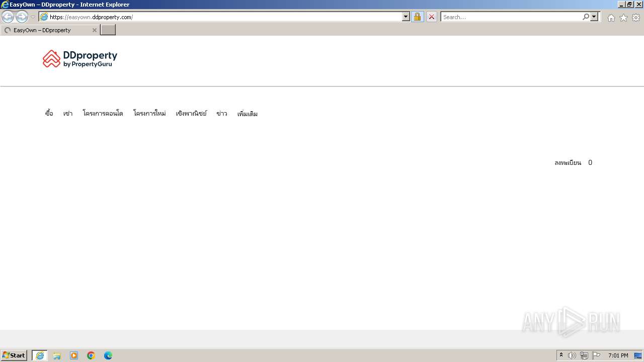Open File Explorer from taskbar
644x362 pixels.
57,355
